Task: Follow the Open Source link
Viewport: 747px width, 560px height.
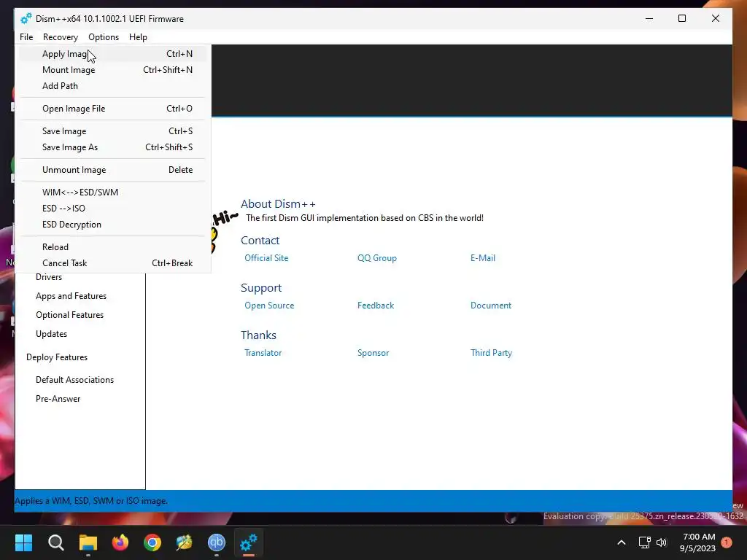Action: coord(269,306)
